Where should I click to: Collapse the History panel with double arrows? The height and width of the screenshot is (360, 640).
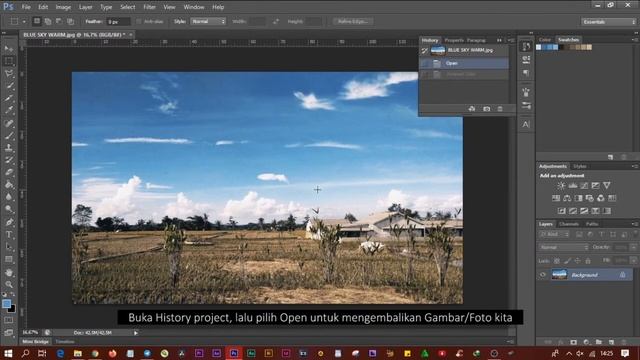pos(499,40)
